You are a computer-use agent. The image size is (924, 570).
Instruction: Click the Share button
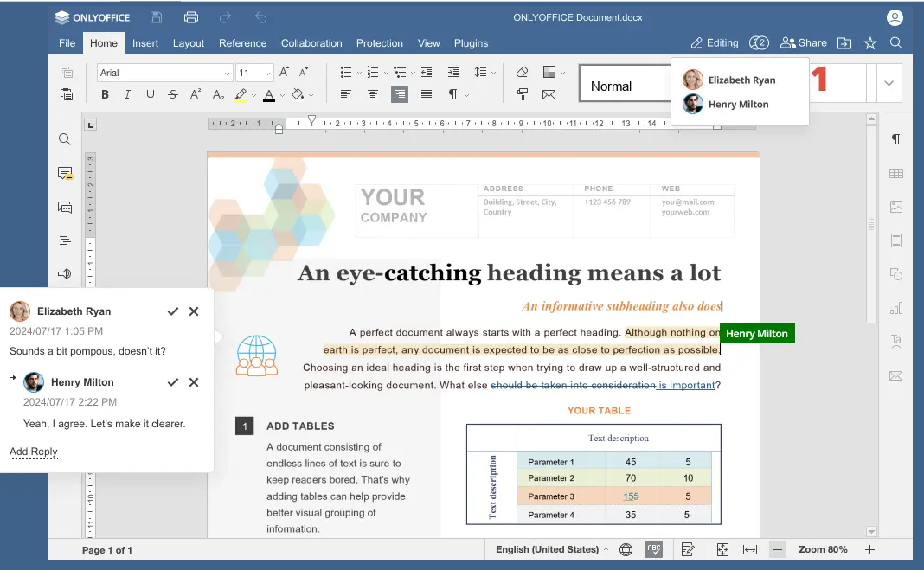(804, 42)
